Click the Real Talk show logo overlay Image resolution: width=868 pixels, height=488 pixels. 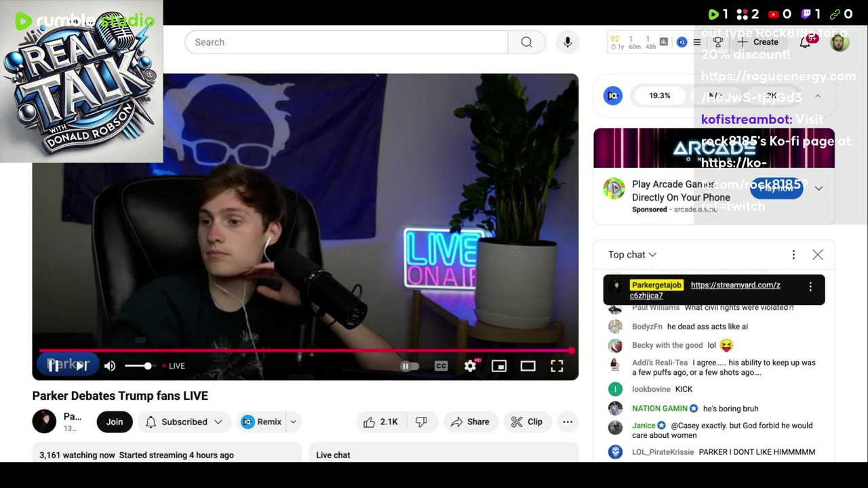81,81
